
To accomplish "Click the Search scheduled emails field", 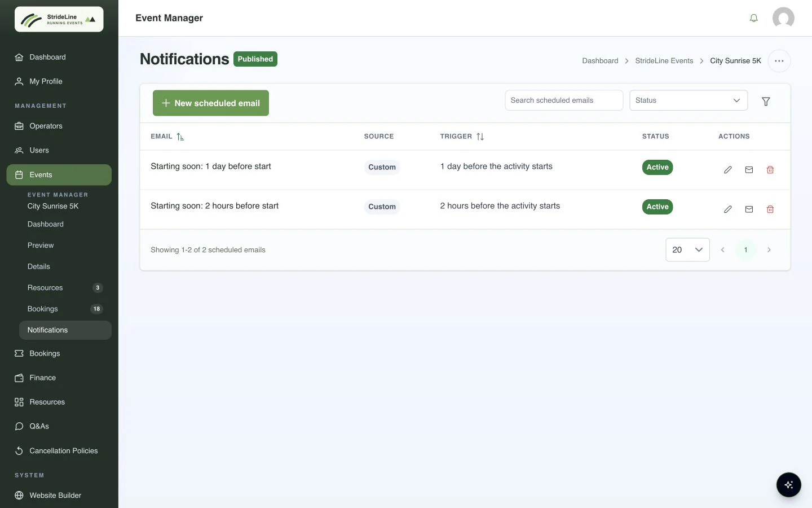I will (x=564, y=100).
